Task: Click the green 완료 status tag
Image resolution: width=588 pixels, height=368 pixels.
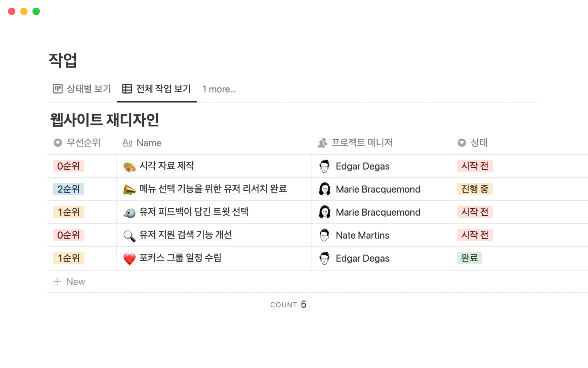Action: point(469,258)
